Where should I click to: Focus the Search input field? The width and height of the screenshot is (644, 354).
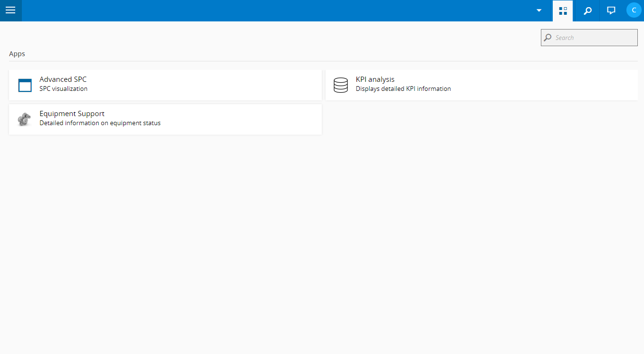[589, 38]
